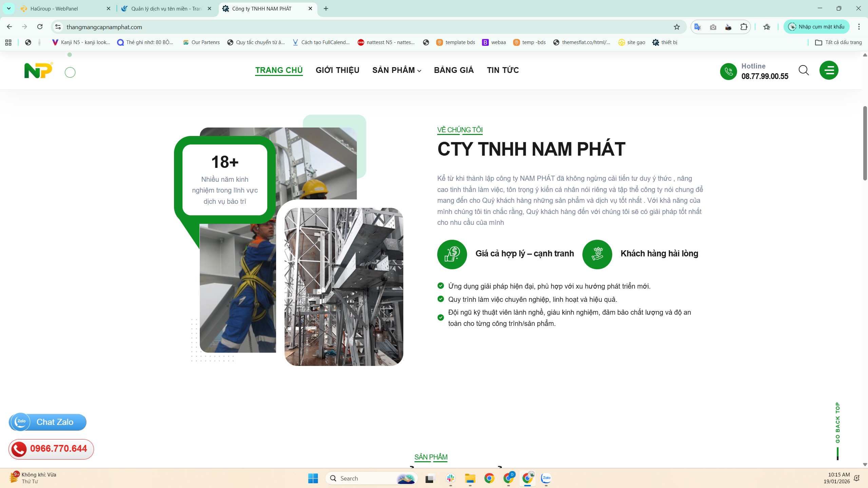Click the page vertical scrollbar thumb
The height and width of the screenshot is (488, 868).
(865, 143)
